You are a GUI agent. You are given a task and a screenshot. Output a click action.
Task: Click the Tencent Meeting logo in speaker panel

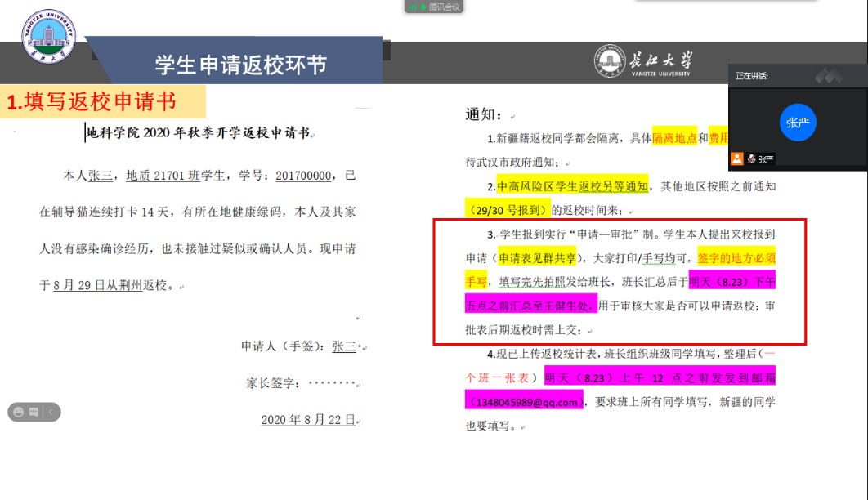(x=827, y=76)
